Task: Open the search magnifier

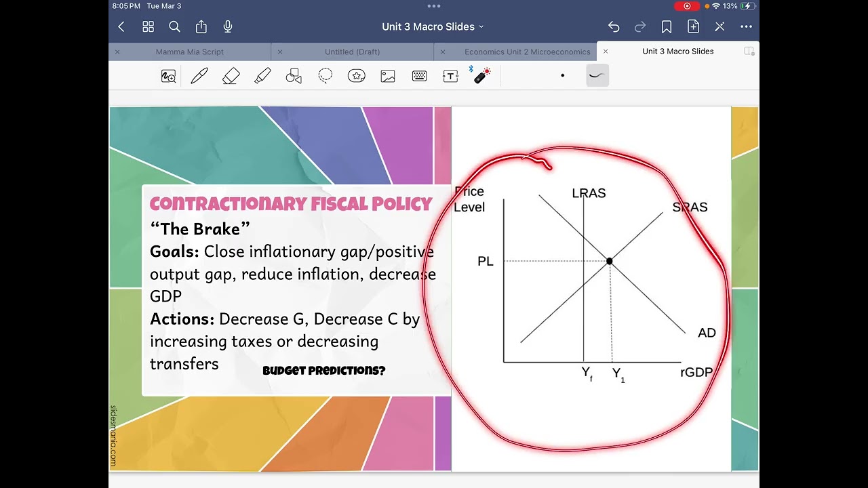Action: [x=174, y=26]
